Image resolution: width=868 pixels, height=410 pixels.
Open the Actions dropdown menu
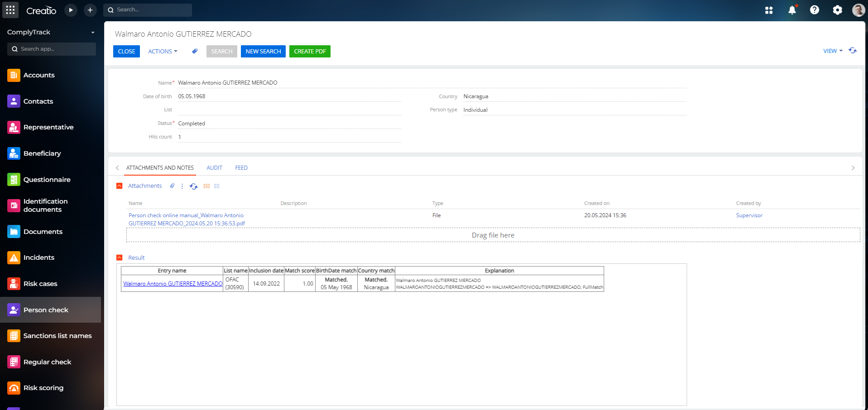coord(162,51)
